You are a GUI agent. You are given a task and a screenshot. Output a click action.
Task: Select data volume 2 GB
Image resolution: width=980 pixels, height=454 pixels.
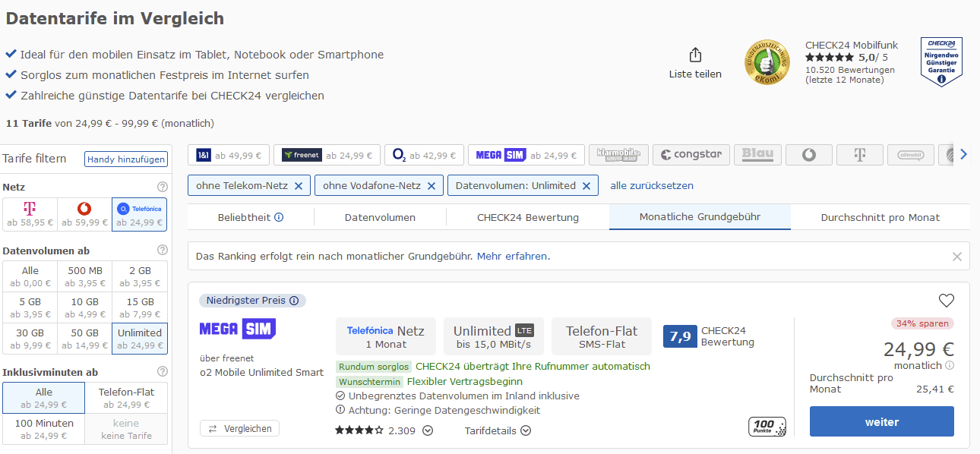click(140, 276)
